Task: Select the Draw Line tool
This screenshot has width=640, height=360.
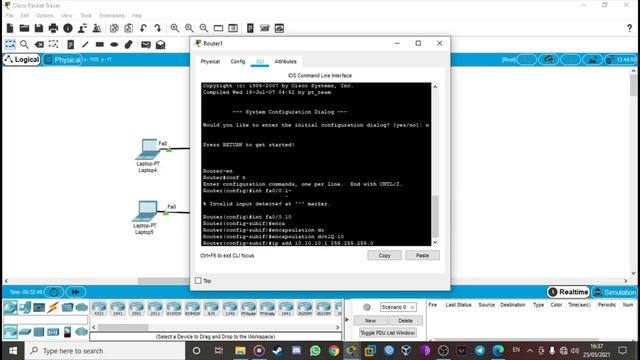Action: [85, 44]
